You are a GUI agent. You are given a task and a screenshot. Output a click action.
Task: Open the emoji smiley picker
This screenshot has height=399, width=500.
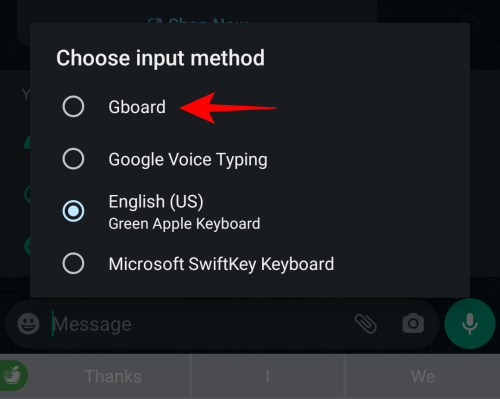tap(28, 324)
